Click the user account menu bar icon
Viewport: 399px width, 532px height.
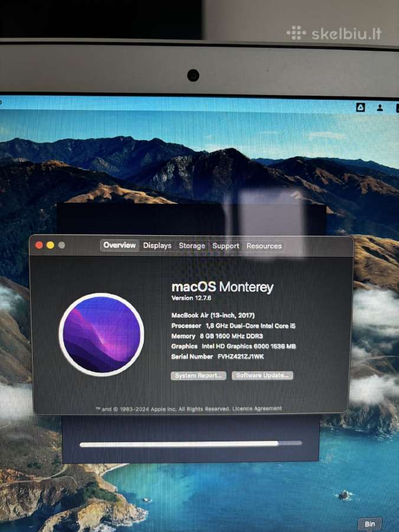380,108
